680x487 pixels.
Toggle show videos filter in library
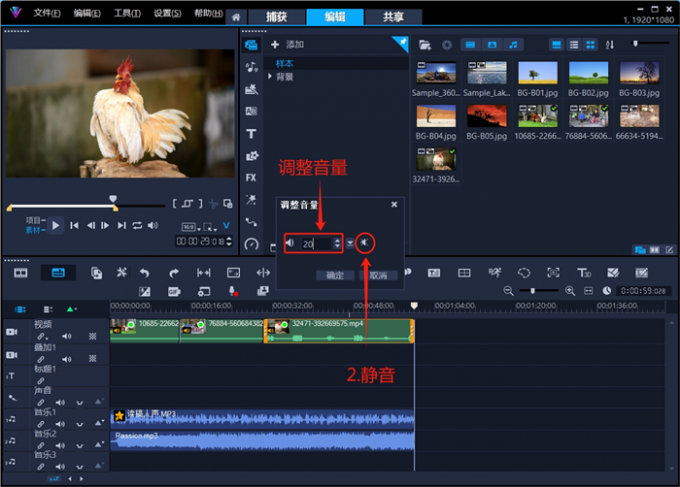pyautogui.click(x=471, y=45)
